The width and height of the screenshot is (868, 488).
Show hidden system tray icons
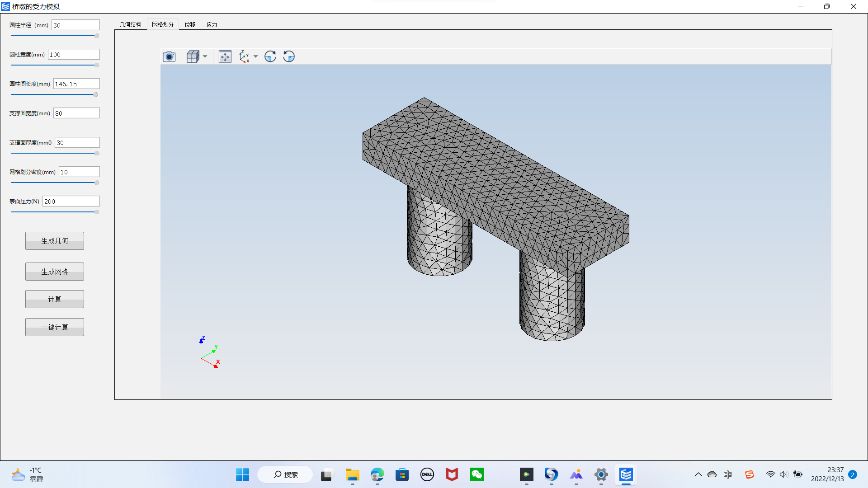point(698,474)
